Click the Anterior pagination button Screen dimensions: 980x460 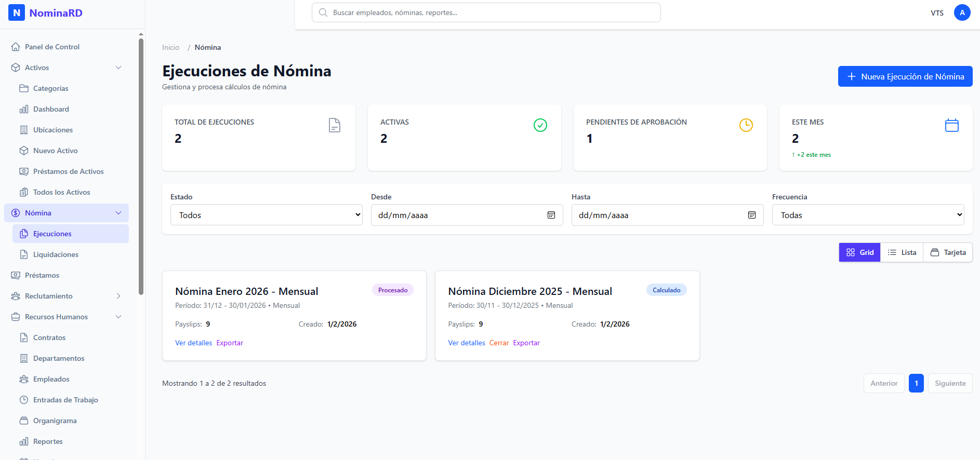(x=884, y=383)
